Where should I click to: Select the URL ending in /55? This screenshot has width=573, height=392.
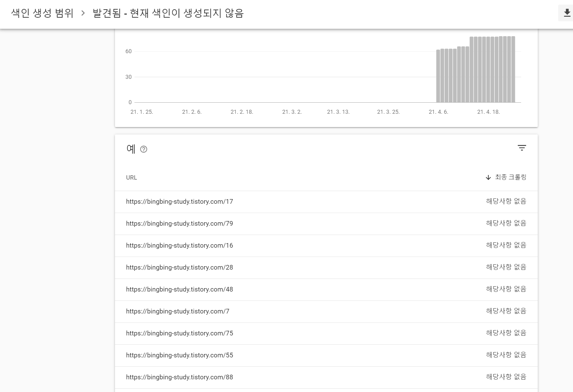[x=180, y=355]
